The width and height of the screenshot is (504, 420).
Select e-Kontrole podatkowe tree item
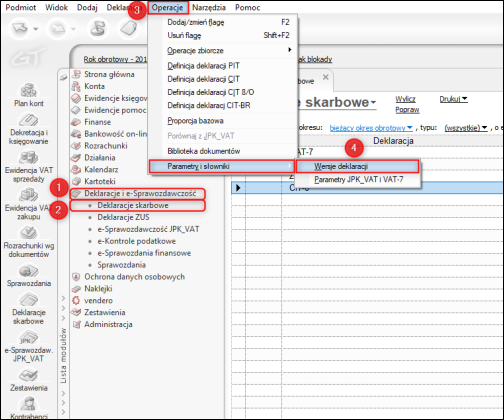click(136, 241)
